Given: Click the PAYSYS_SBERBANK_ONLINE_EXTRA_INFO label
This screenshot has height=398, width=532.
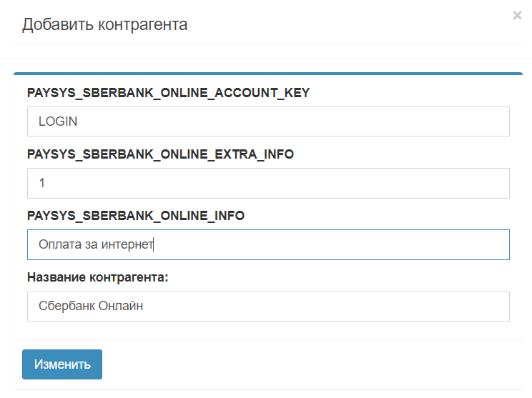Looking at the screenshot, I should pos(160,154).
